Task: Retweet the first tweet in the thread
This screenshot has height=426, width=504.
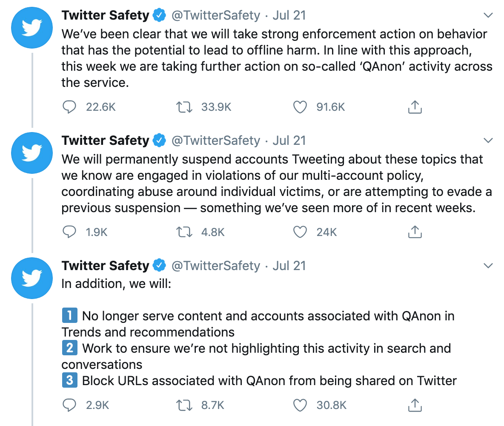Action: [x=183, y=107]
